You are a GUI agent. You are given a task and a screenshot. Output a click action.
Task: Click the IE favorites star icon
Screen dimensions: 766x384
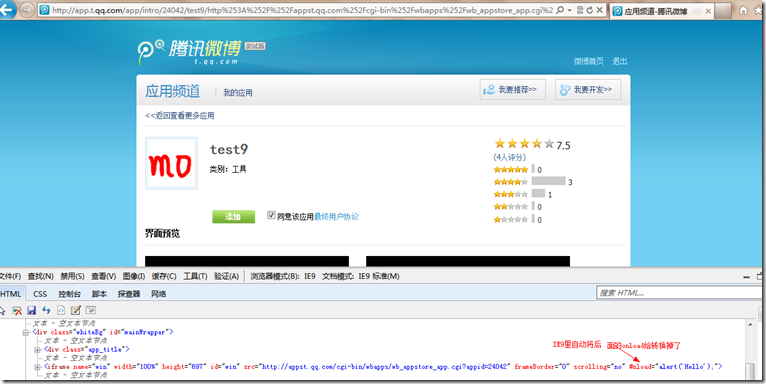point(759,10)
